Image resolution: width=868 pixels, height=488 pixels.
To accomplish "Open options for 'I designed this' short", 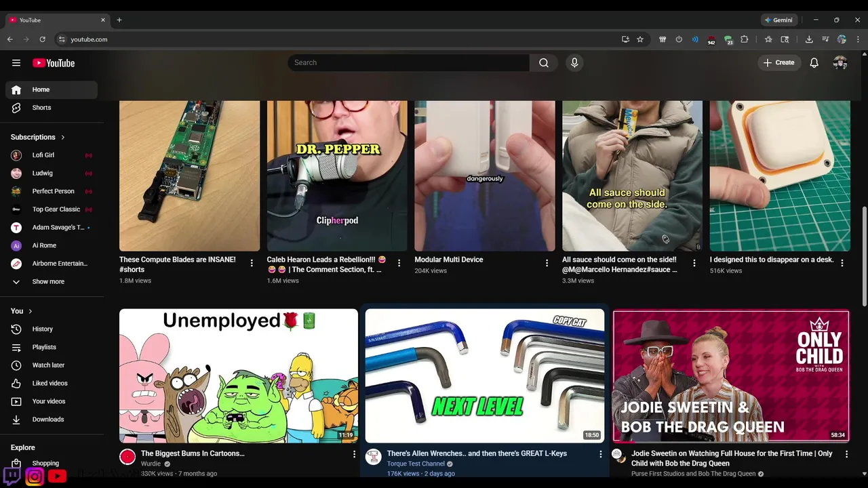I will click(842, 263).
